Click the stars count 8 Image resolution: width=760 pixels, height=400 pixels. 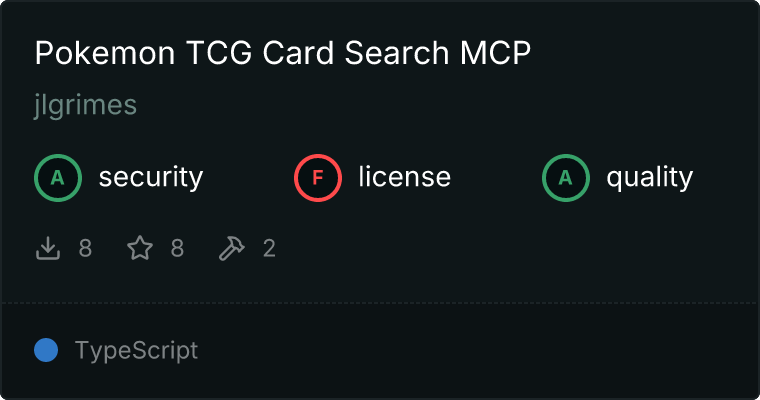[177, 248]
